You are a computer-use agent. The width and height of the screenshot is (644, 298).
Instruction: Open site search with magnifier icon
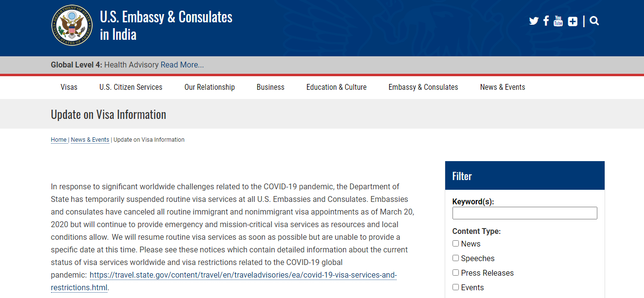pos(594,21)
